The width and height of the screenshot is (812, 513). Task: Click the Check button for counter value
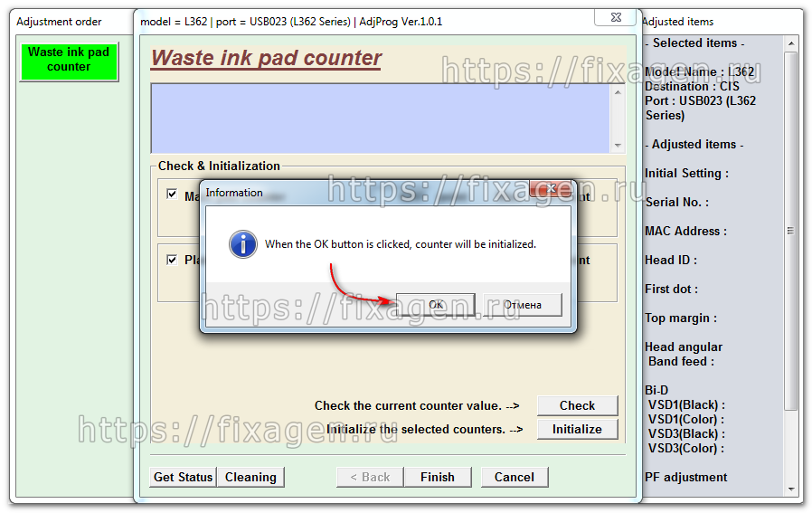[577, 405]
